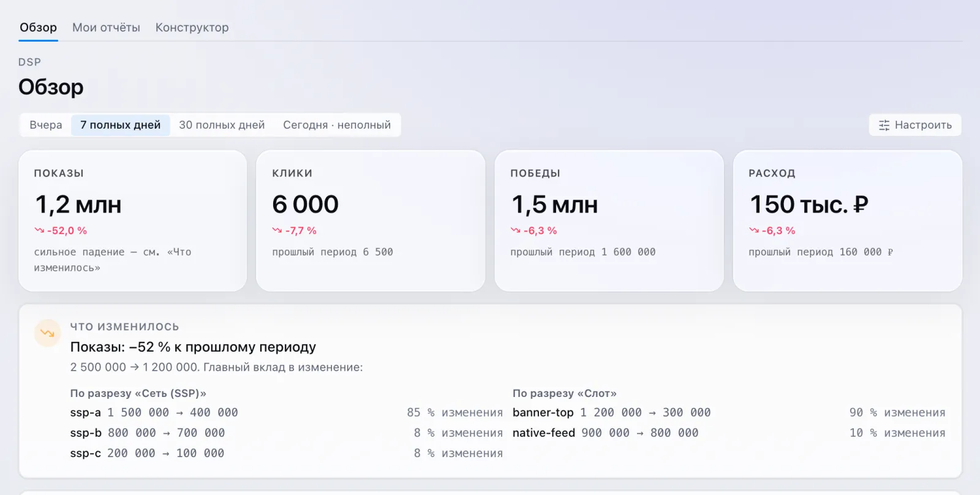This screenshot has width=980, height=495.
Task: Click the Показы value 1,2 млн
Action: (x=78, y=205)
